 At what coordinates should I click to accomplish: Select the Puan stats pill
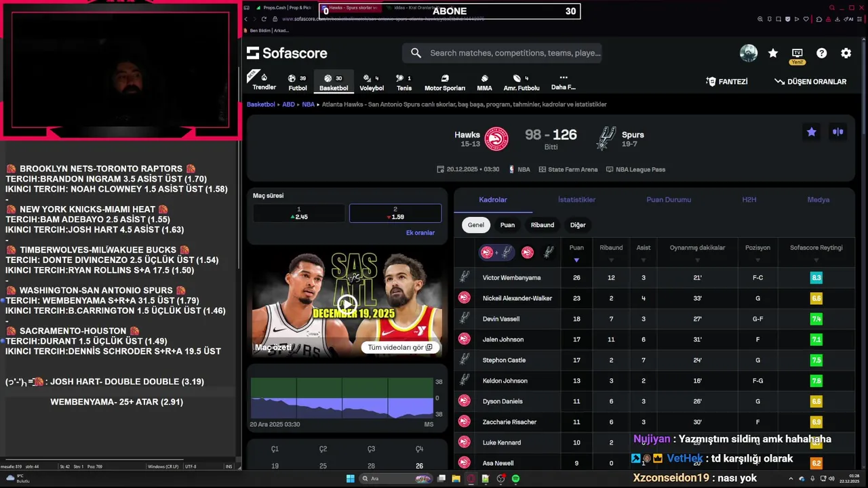pyautogui.click(x=507, y=225)
